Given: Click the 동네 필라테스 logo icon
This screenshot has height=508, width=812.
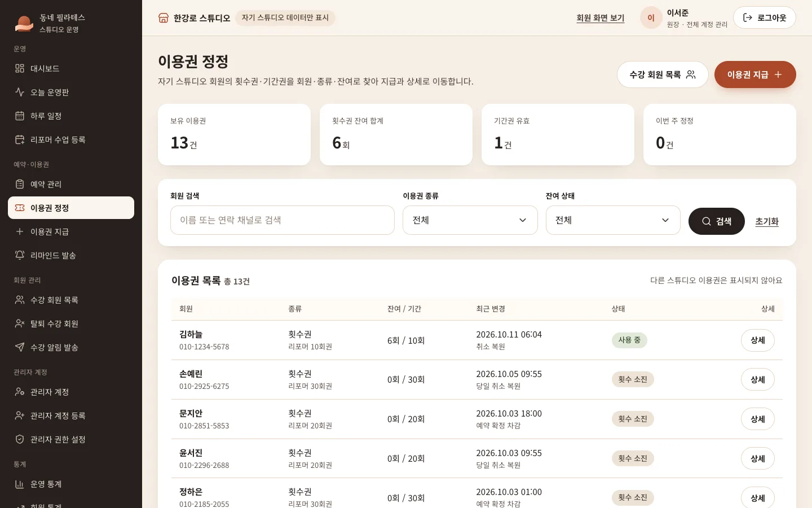Looking at the screenshot, I should (24, 23).
